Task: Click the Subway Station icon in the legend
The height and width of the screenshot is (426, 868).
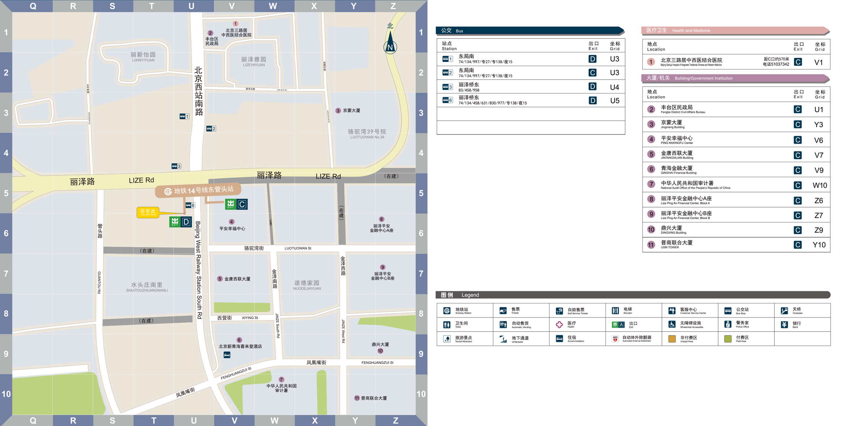Action: click(x=447, y=311)
